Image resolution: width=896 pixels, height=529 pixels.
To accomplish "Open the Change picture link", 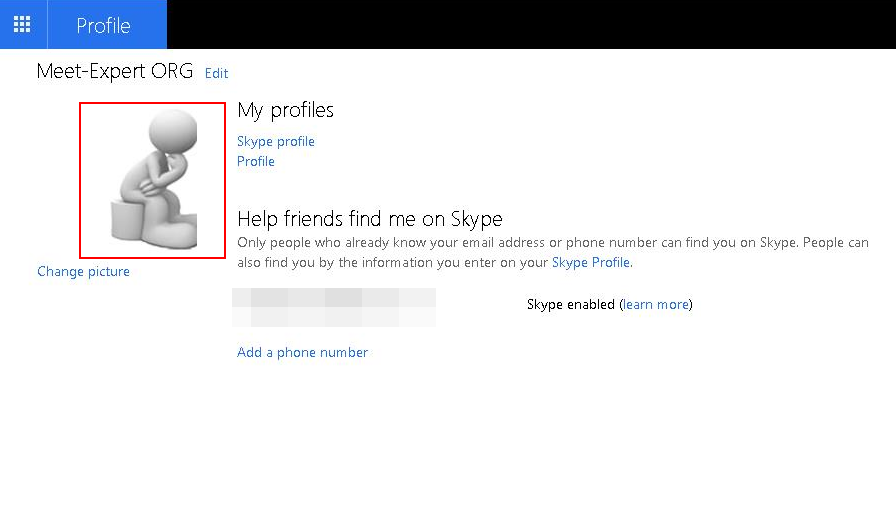I will [83, 271].
